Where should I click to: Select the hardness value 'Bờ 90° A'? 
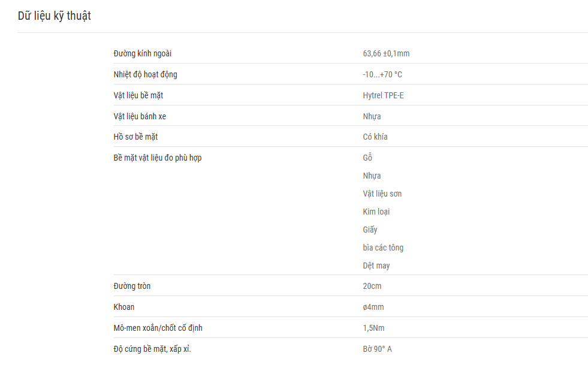[x=377, y=349]
